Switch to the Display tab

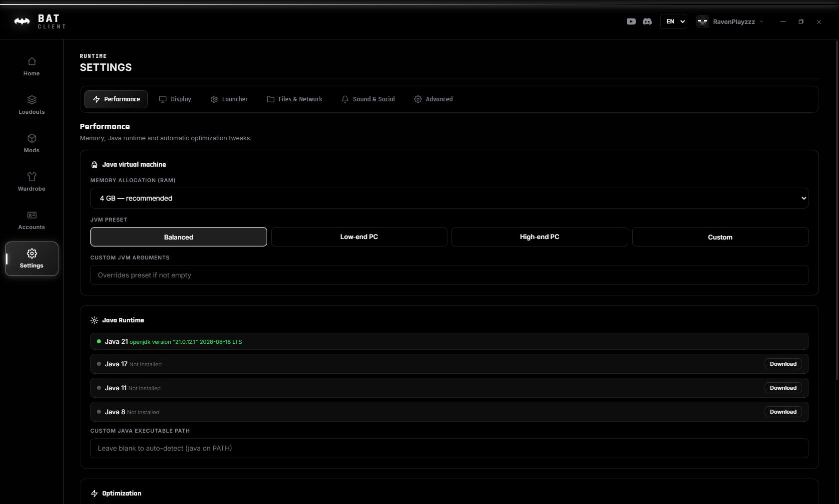coord(175,99)
